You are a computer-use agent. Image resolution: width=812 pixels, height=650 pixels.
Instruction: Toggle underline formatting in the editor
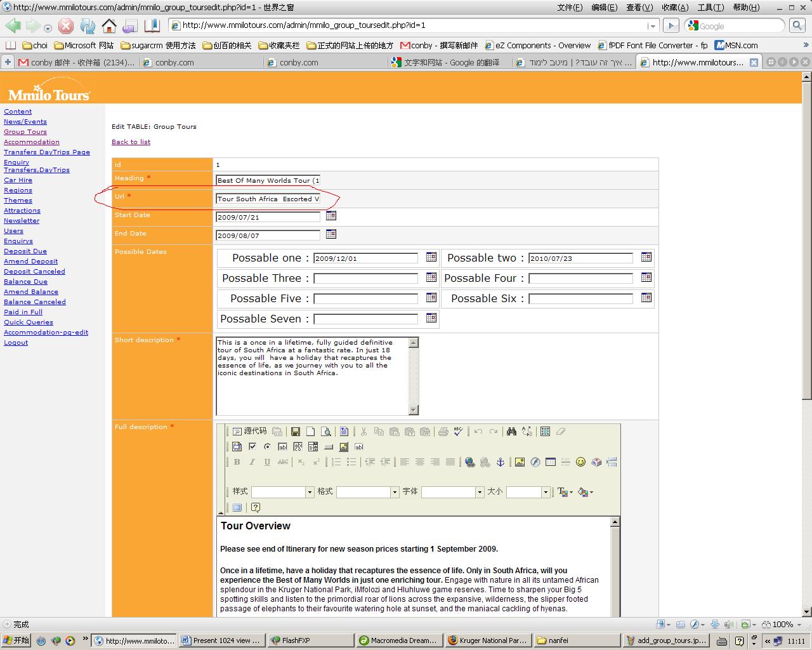click(x=267, y=462)
